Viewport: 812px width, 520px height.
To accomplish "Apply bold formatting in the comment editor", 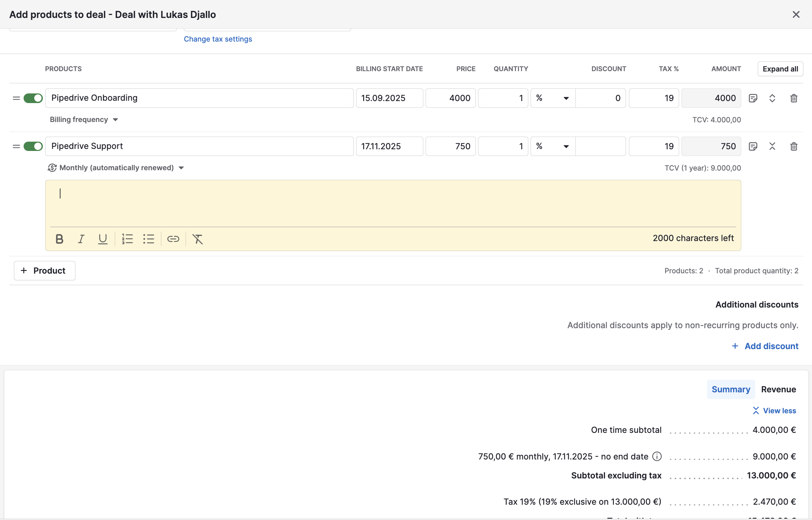I will pos(59,239).
